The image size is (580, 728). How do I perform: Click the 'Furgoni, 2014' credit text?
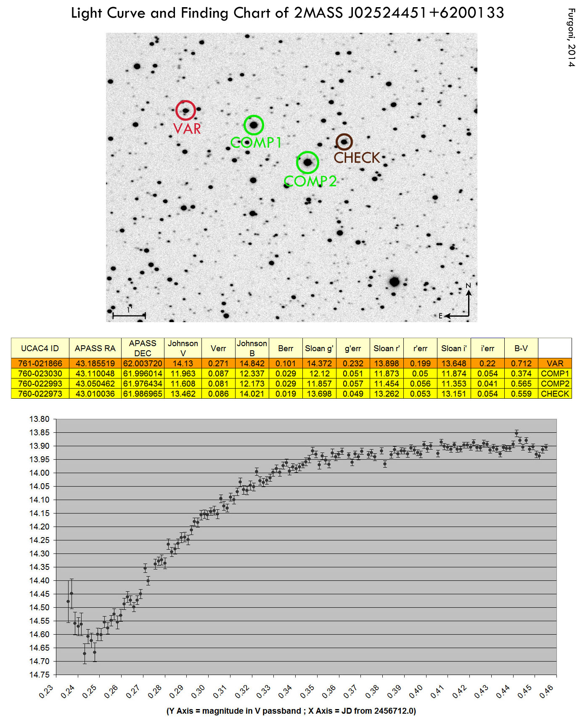coord(571,37)
